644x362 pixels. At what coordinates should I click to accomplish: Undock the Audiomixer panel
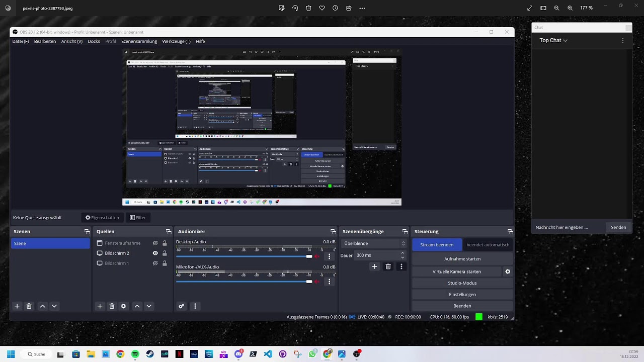333,232
